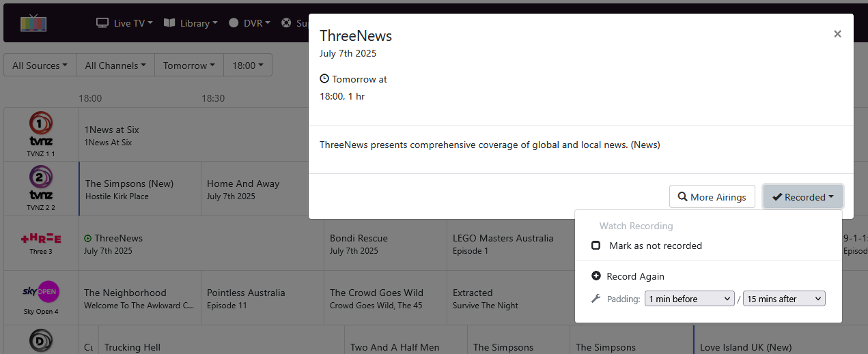The height and width of the screenshot is (354, 868).
Task: Click the colorful TV app logo
Action: click(33, 23)
